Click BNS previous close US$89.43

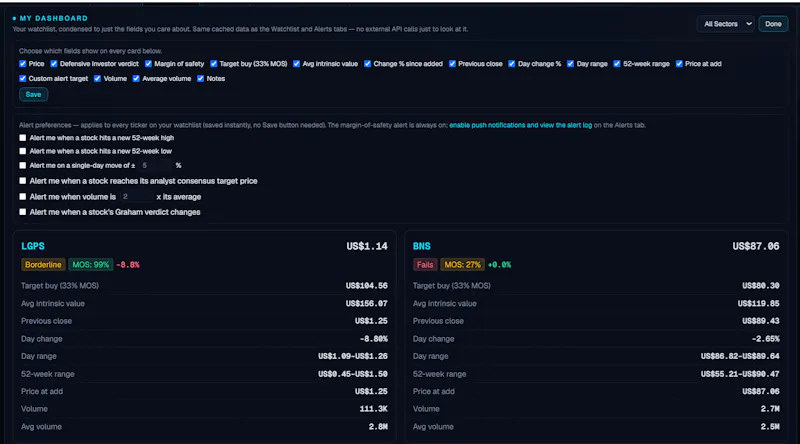click(x=761, y=321)
